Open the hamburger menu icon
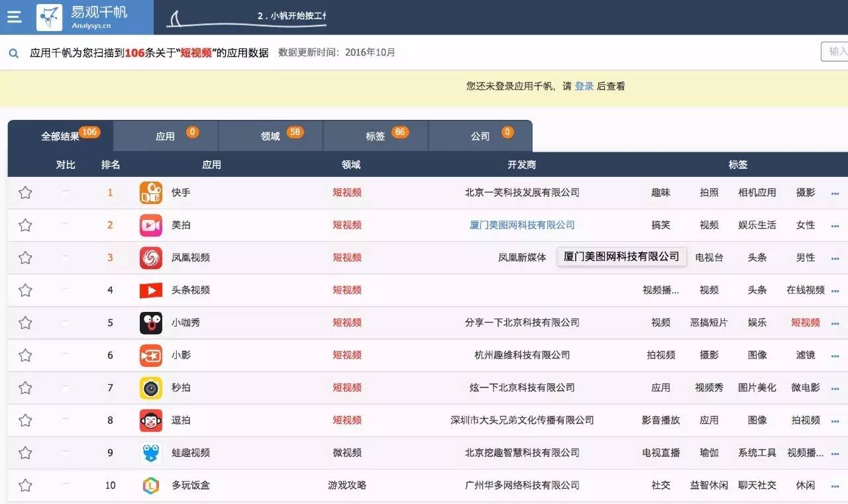The image size is (848, 504). (14, 17)
